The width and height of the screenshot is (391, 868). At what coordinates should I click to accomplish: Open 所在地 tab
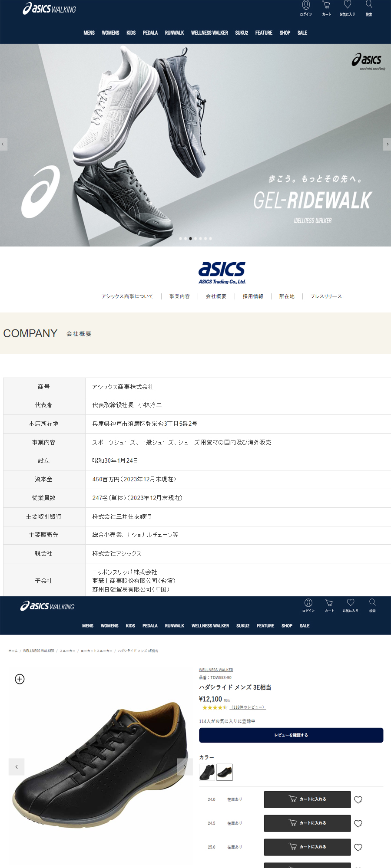[x=287, y=296]
